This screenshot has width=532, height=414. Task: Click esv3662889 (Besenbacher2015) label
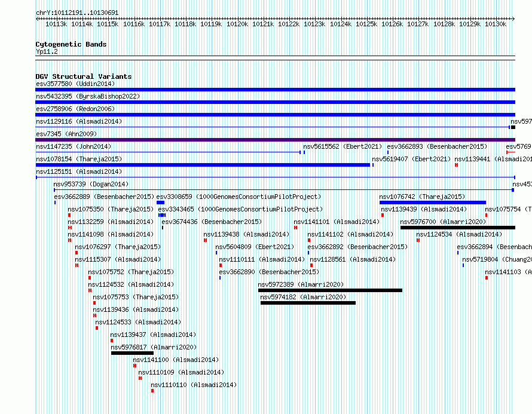(104, 197)
